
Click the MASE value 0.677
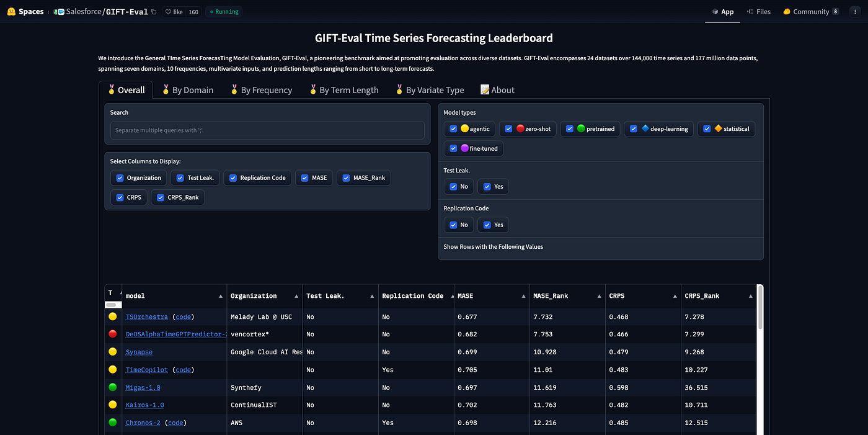(x=467, y=316)
